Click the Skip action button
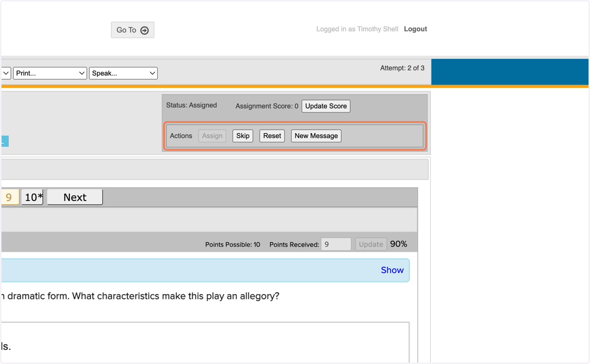This screenshot has height=364, width=590. pos(243,136)
